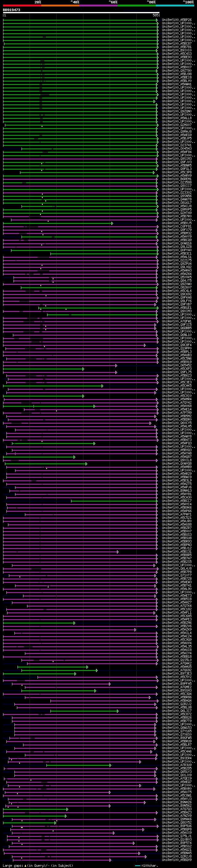Open the UniRef100_A5BVX7 hit
The width and height of the screenshot is (197, 868).
pos(176,67)
